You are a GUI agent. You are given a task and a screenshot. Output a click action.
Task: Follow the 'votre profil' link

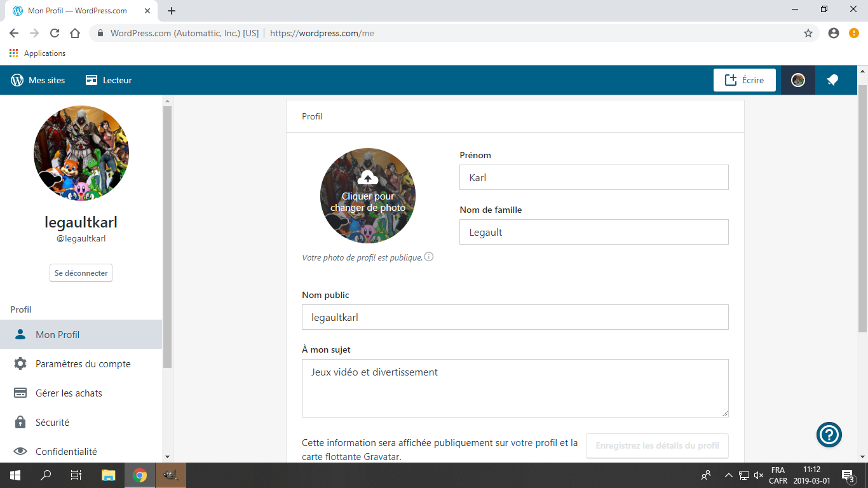click(534, 443)
